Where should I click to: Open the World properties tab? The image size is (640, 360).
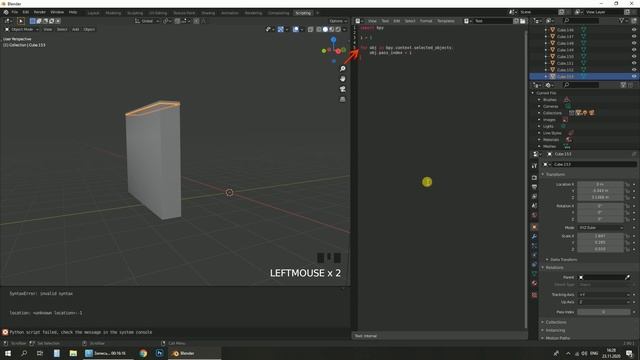[x=534, y=216]
